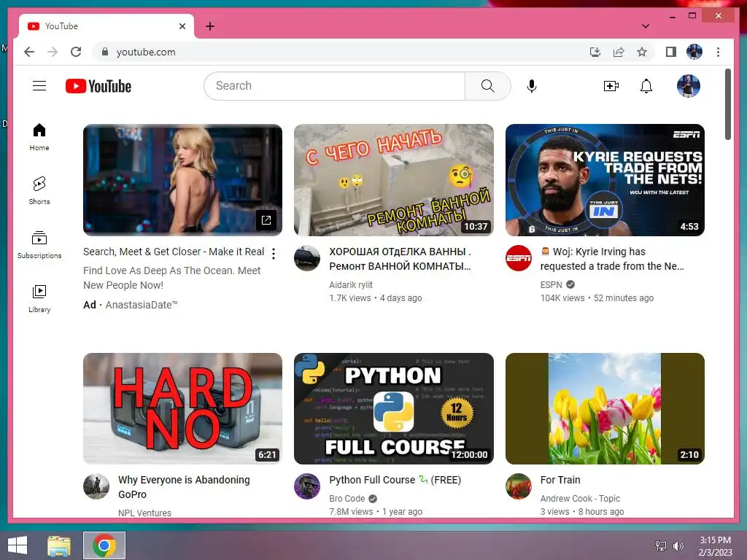Image resolution: width=747 pixels, height=560 pixels.
Task: Open Aidarik rylit channel avatar
Action: (x=307, y=258)
